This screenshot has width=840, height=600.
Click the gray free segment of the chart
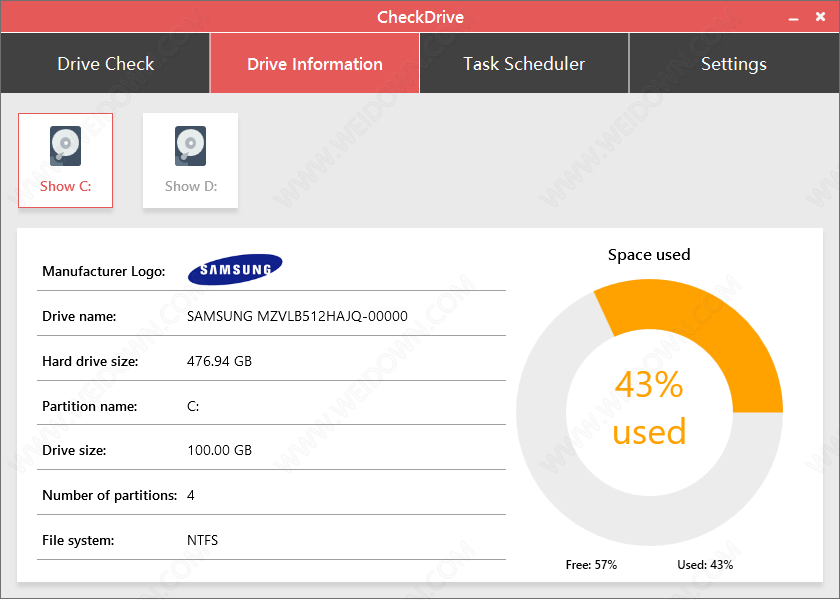pyautogui.click(x=589, y=504)
